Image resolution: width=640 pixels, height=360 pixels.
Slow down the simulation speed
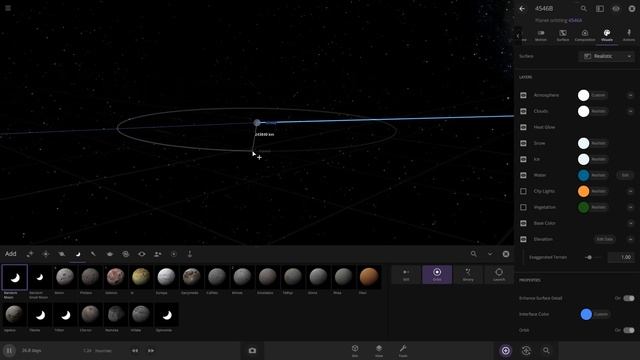[x=135, y=351]
